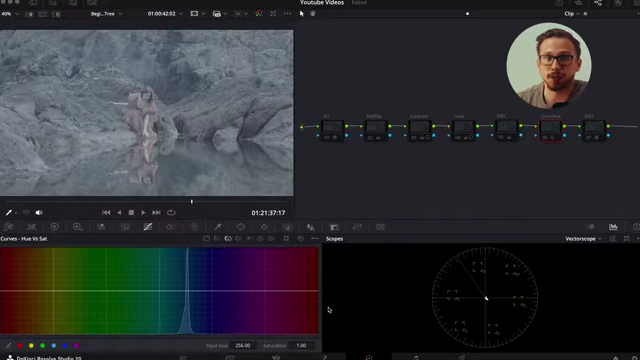Select the Qualifier eyedropper palette

tap(218, 227)
